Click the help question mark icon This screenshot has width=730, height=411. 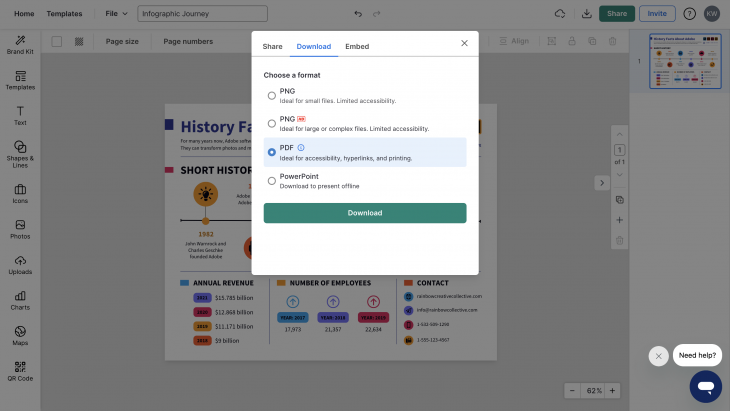click(x=689, y=14)
